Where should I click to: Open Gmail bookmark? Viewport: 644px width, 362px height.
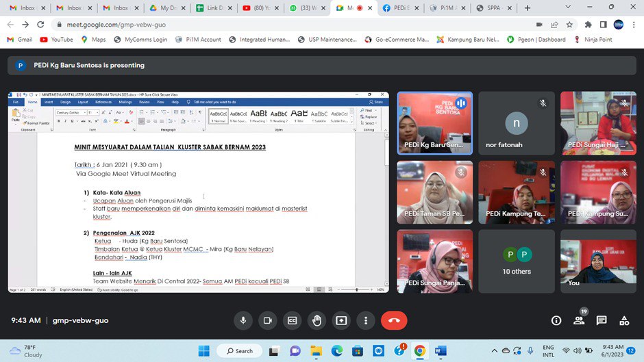[x=20, y=40]
